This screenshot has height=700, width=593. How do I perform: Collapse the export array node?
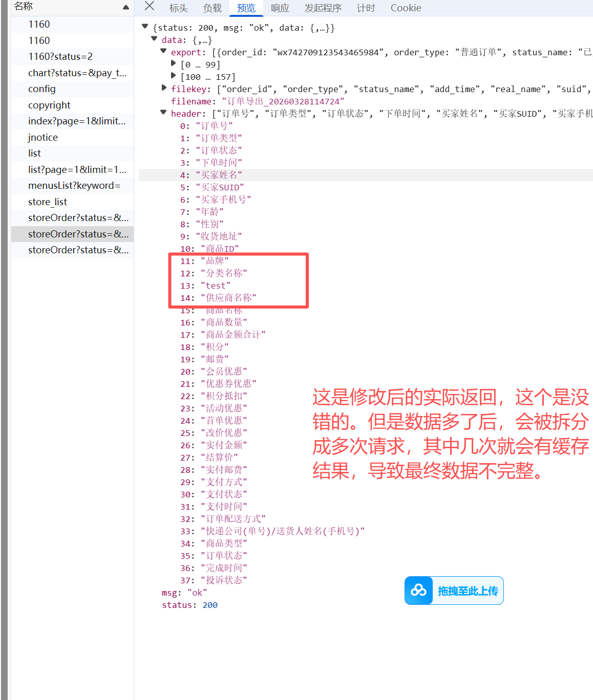coord(163,51)
